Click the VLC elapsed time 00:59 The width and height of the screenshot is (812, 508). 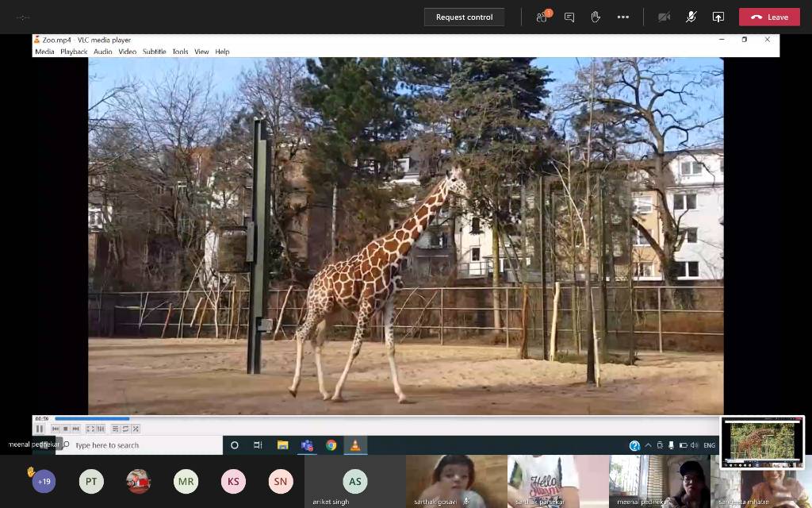coord(42,419)
